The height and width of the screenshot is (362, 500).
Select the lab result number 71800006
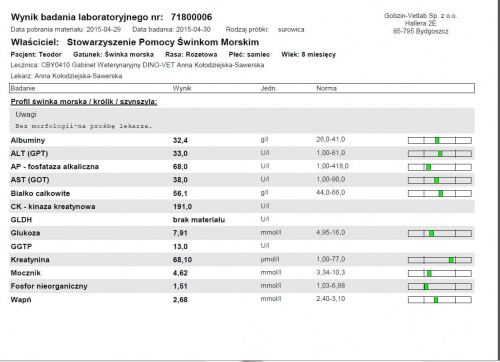coord(191,17)
